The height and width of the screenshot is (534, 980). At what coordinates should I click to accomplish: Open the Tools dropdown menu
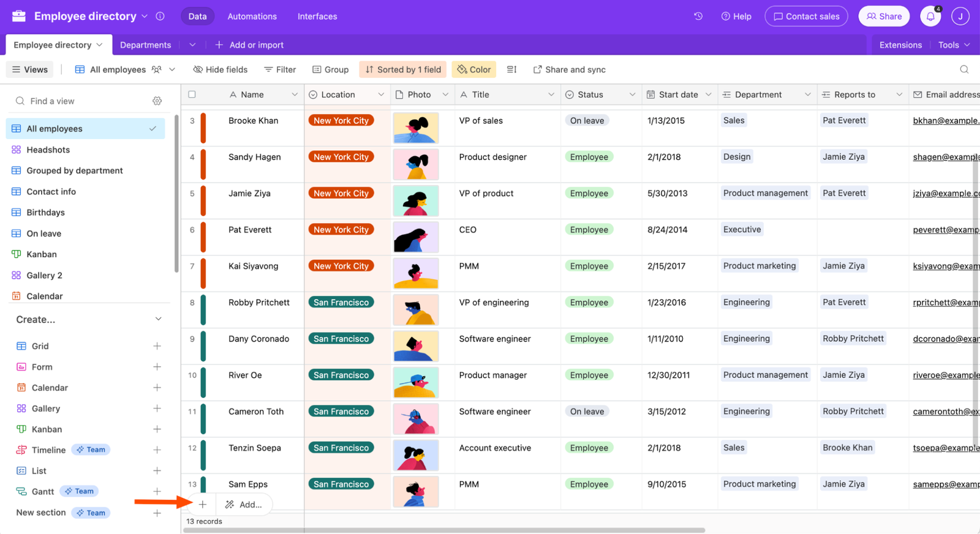954,45
